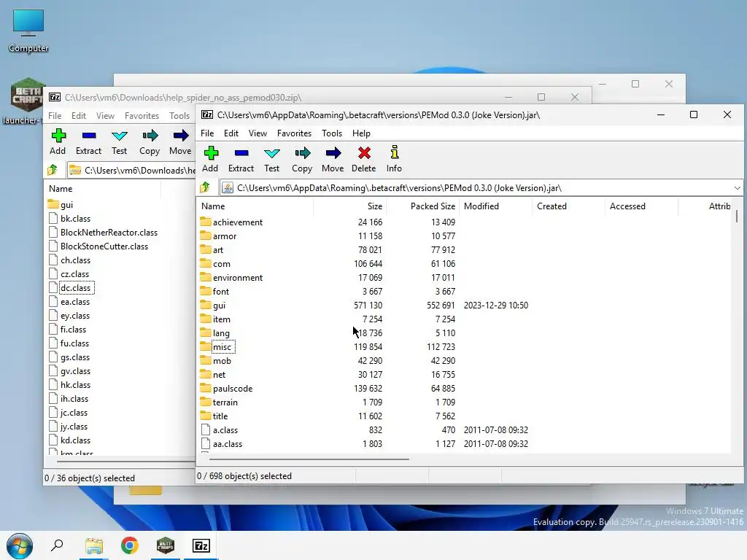Viewport: 747px width, 560px height.
Task: Click Copy in the front jar window toolbar
Action: [302, 159]
